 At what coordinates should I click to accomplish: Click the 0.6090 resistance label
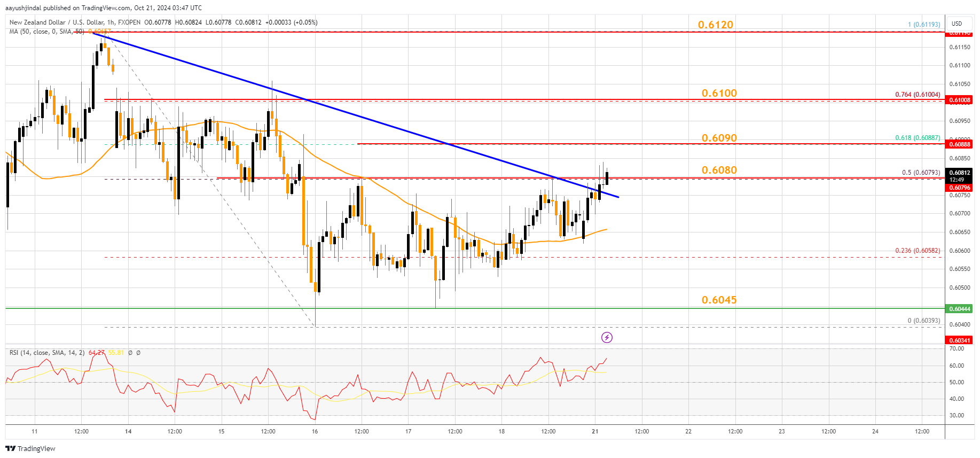719,138
